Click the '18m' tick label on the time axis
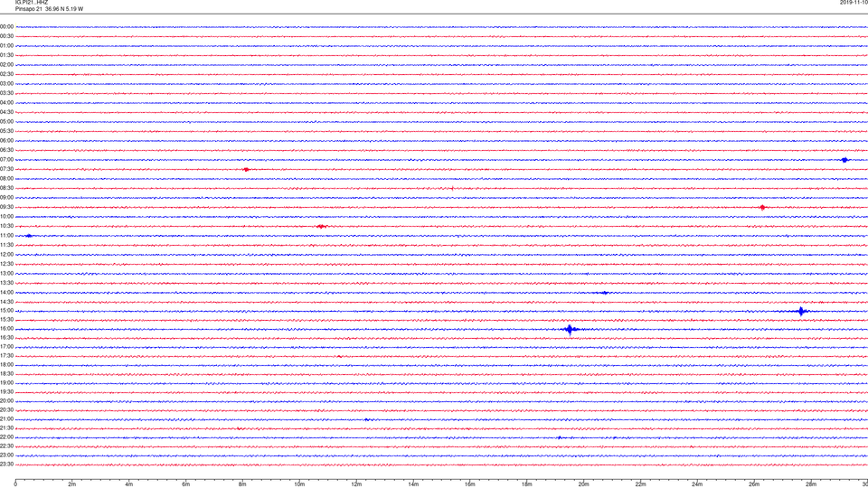 coord(527,484)
